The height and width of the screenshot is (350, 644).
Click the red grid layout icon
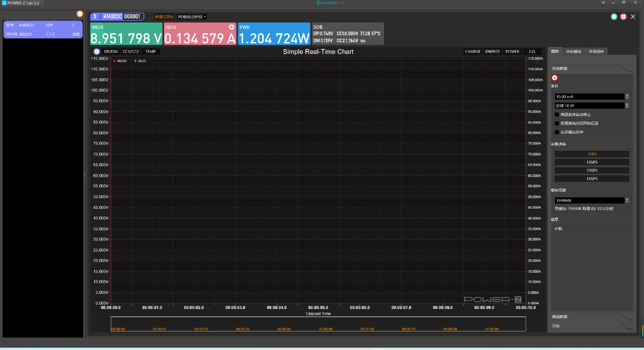click(x=623, y=17)
